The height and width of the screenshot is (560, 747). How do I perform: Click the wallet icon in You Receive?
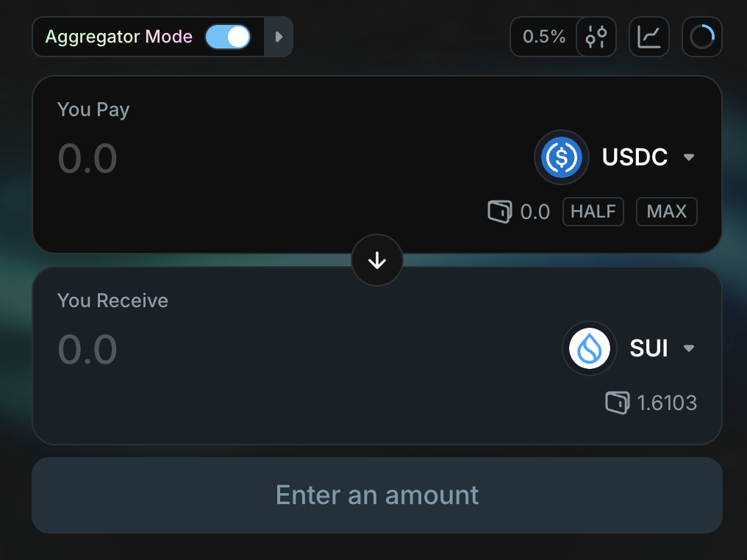pyautogui.click(x=617, y=403)
